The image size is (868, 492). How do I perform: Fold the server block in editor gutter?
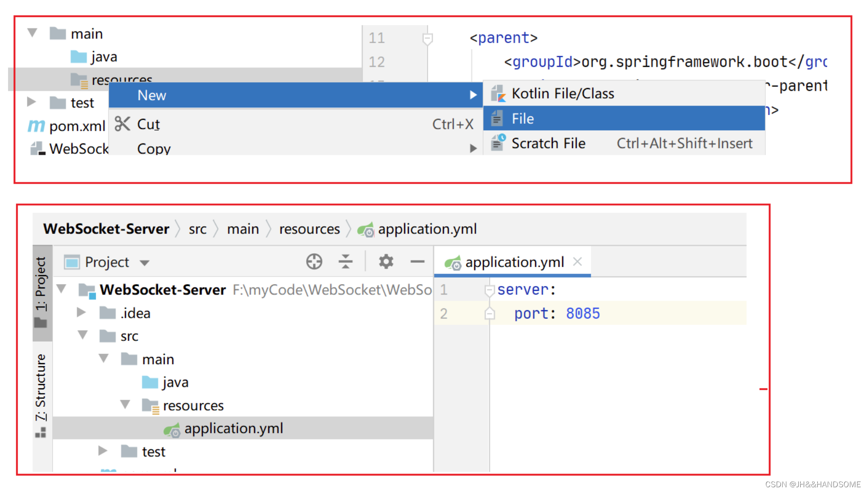[489, 290]
